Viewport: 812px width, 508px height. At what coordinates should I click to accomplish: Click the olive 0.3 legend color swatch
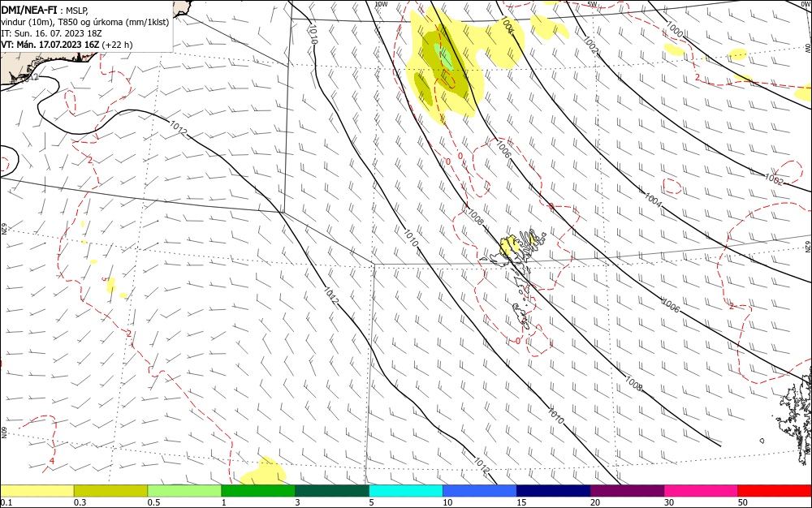click(x=110, y=491)
